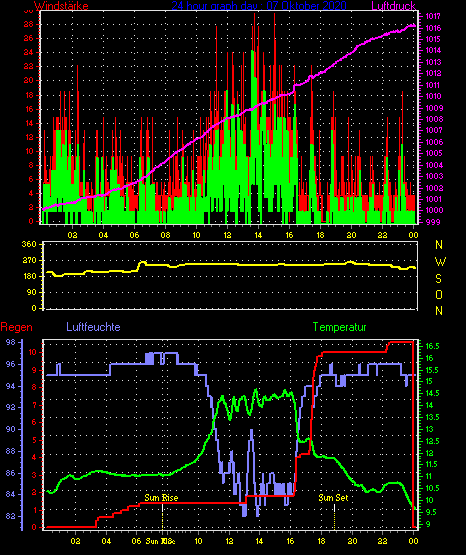This screenshot has height=555, width=466.
Task: Click temperature scale value 13.5
Action: [432, 417]
